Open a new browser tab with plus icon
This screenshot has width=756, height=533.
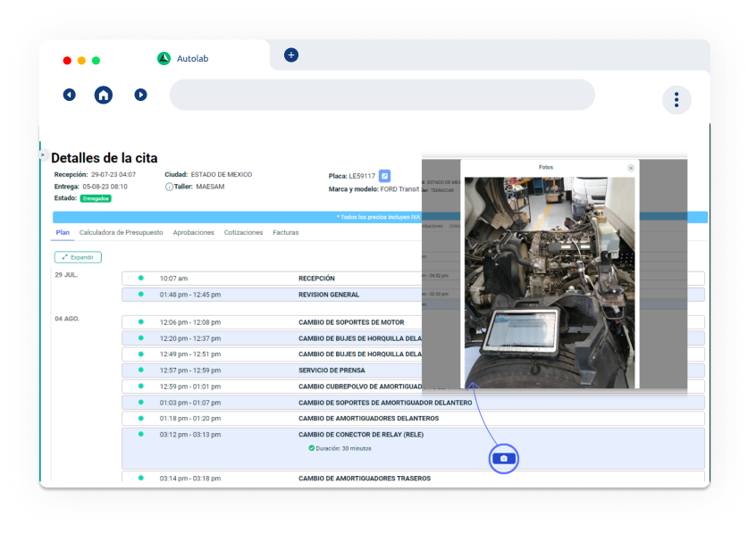(x=290, y=54)
